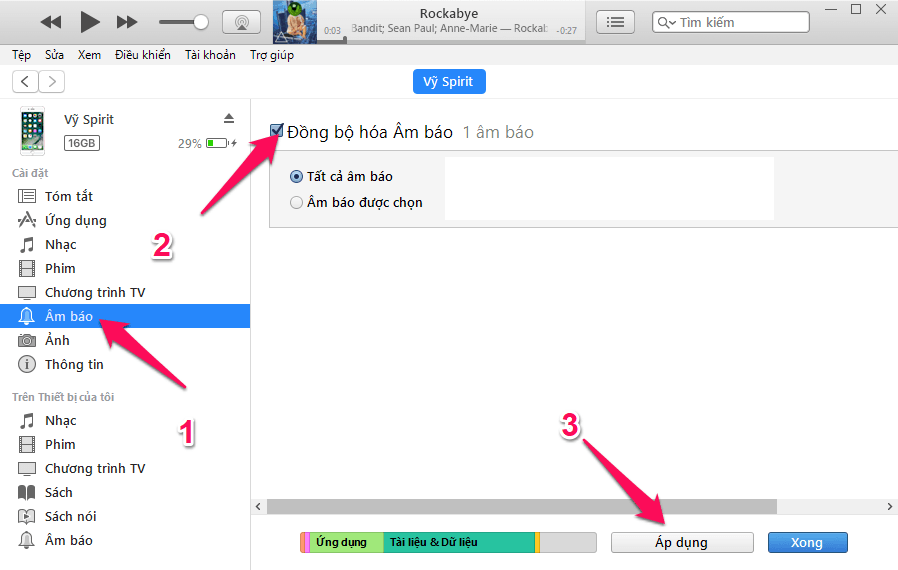This screenshot has width=898, height=570.
Task: Open the AirPlay output icon
Action: pos(242,22)
